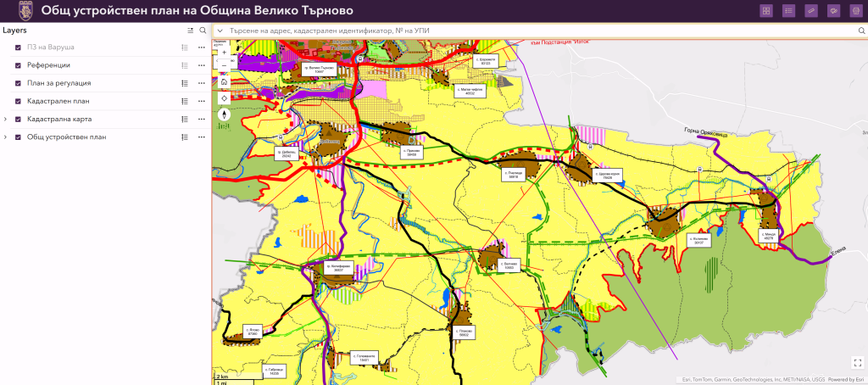Open more options for Кадастрална карта
The width and height of the screenshot is (868, 385).
pyautogui.click(x=202, y=119)
